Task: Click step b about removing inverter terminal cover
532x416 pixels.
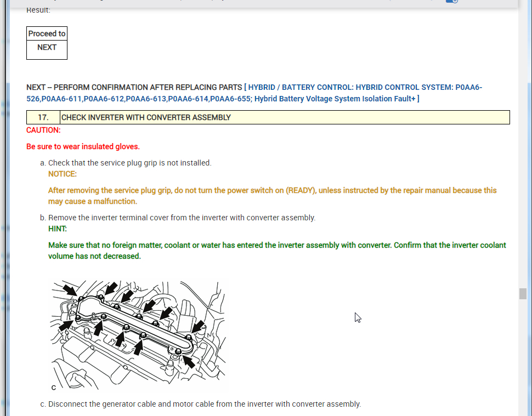Action: pos(182,218)
